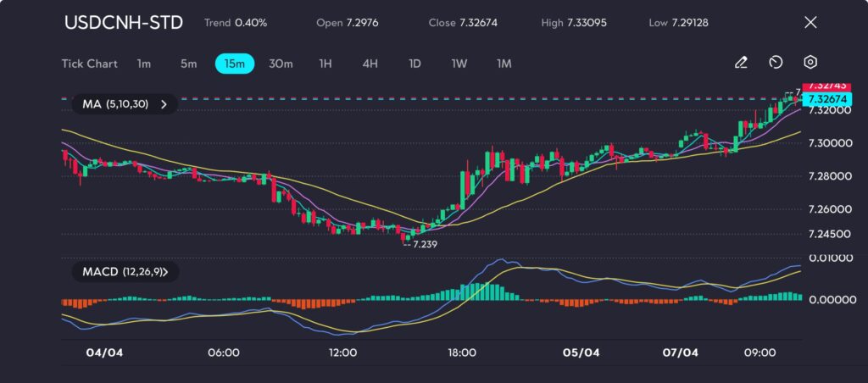Select the 1W weekly timeframe
868x383 pixels.
tap(459, 64)
